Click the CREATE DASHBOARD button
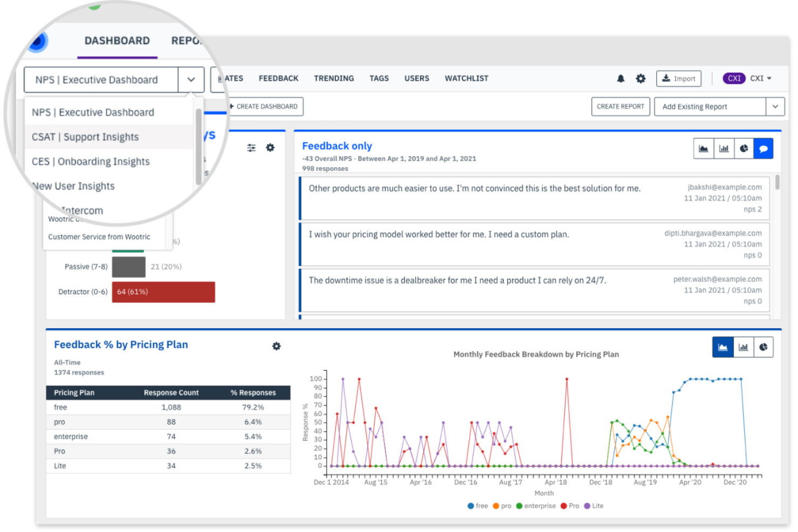 (x=264, y=107)
